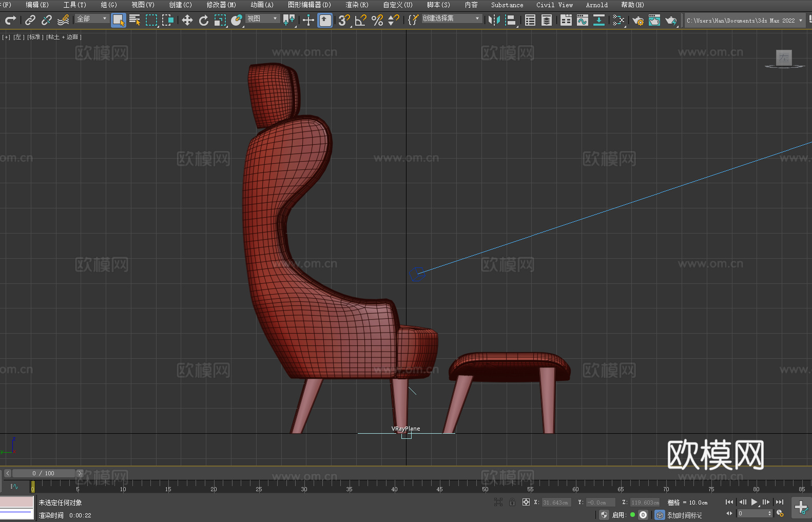Screen dimensions: 812x522
Task: Activate the Select and Move tool
Action: [187, 20]
